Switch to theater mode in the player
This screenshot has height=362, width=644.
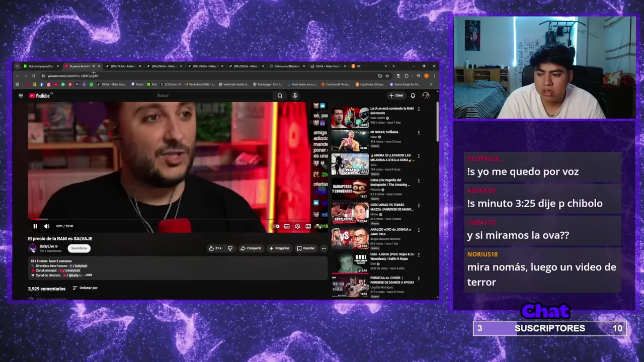[308, 226]
